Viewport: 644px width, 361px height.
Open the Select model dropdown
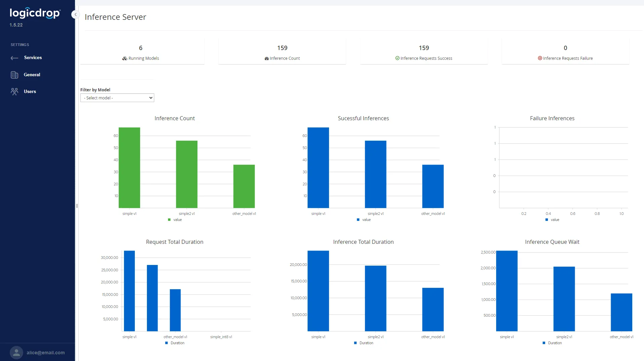click(117, 98)
